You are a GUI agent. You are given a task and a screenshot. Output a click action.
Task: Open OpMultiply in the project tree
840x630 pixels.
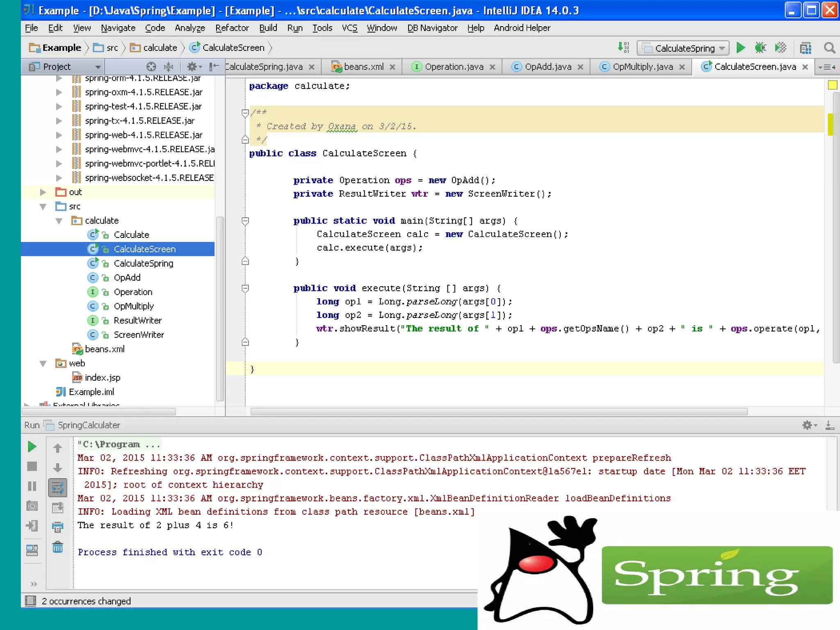pos(134,306)
